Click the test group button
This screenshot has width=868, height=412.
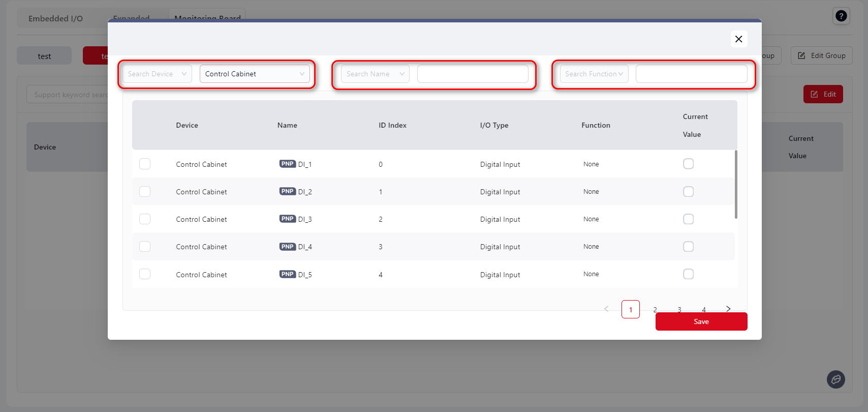tap(44, 56)
